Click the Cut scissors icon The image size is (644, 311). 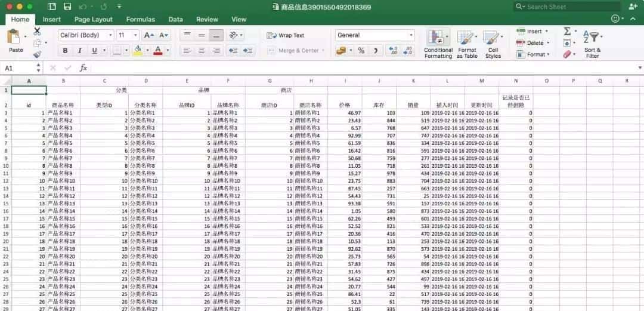point(37,31)
